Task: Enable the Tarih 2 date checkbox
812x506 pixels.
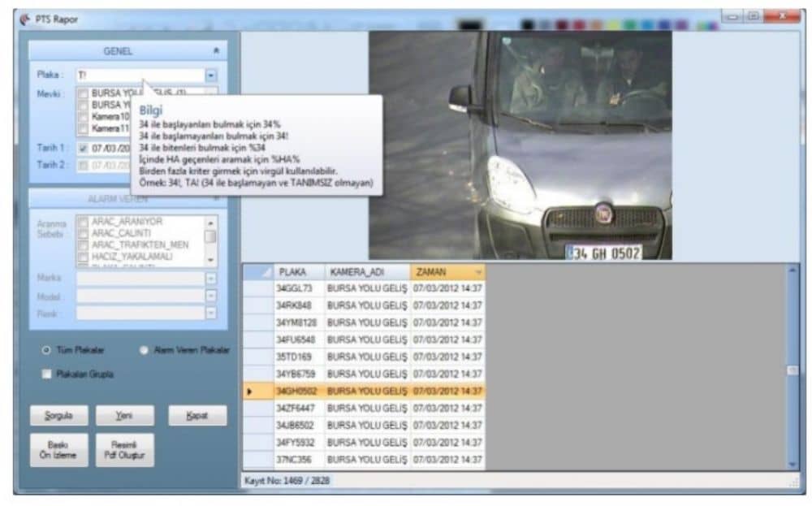Action: 83,166
